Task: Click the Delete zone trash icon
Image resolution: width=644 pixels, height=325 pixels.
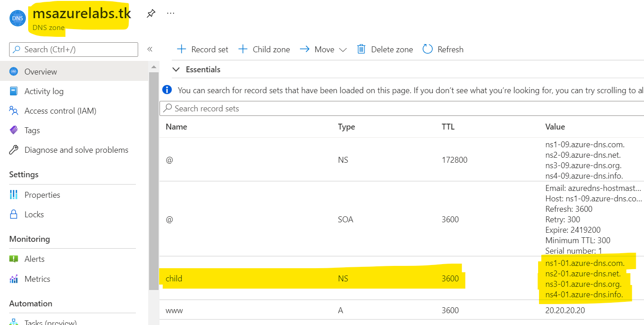Action: click(x=361, y=49)
